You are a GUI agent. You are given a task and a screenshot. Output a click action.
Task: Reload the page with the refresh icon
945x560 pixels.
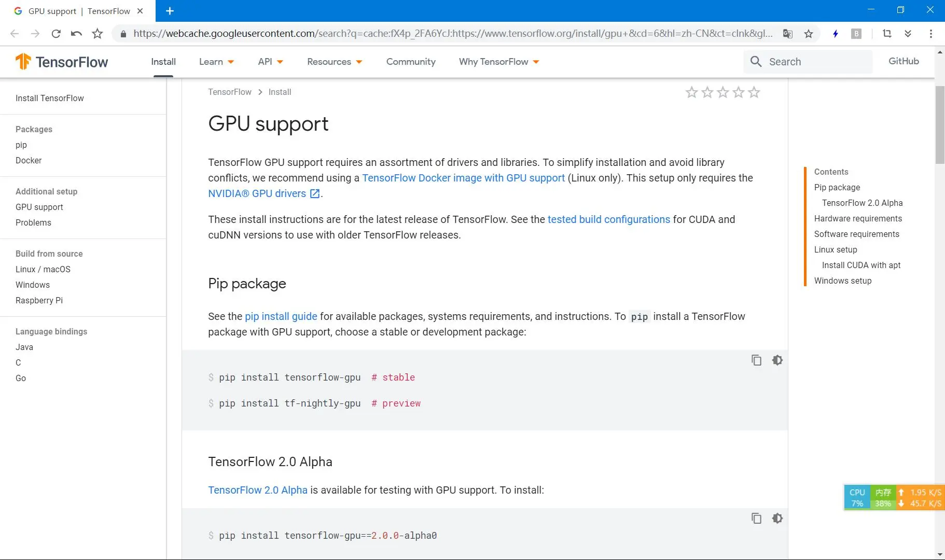tap(56, 34)
